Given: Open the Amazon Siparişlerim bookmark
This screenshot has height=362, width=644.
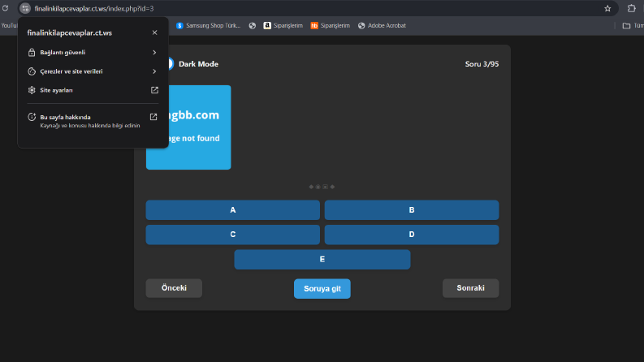Looking at the screenshot, I should [x=283, y=25].
